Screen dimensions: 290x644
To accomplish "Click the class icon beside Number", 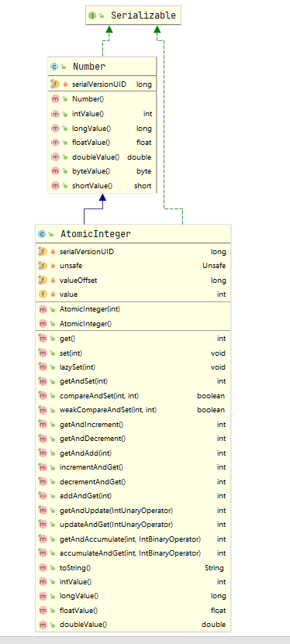I will 54,67.
